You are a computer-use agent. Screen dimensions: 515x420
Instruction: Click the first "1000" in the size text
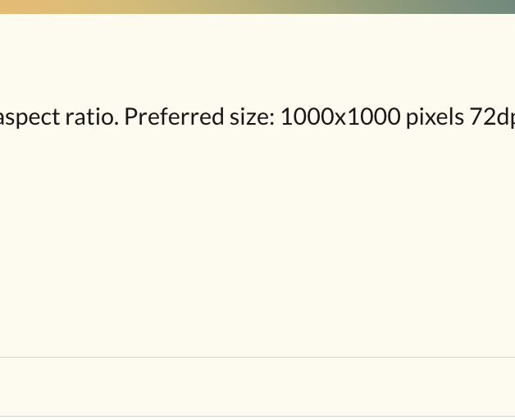(x=303, y=117)
